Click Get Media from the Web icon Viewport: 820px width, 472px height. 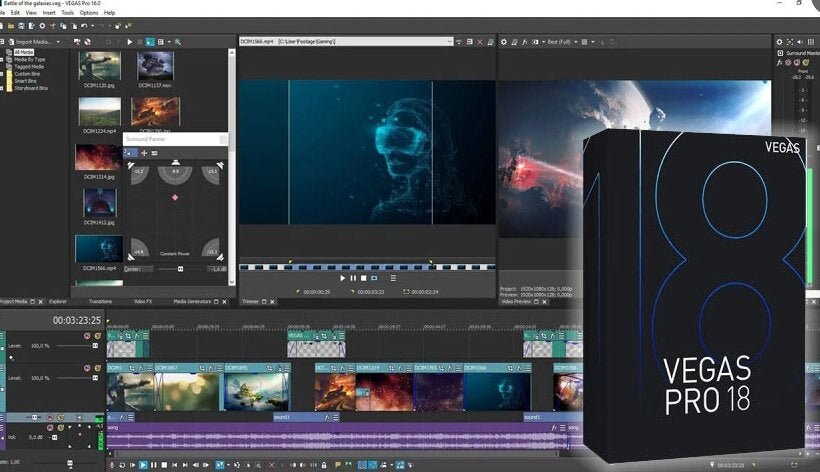click(x=87, y=42)
